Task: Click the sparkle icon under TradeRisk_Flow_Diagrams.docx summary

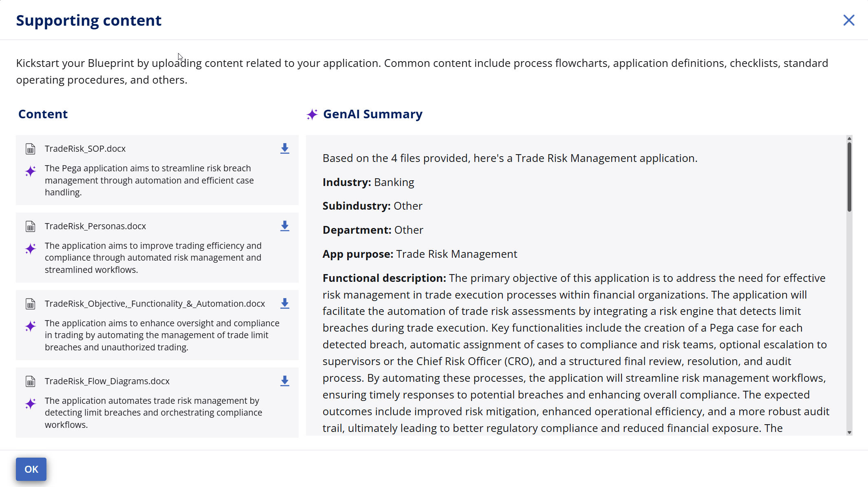Action: coord(31,403)
